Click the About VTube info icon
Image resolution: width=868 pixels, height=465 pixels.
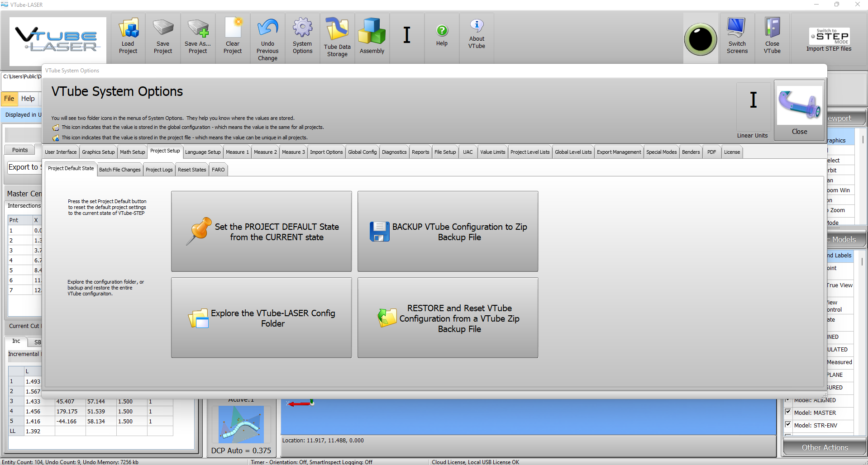[477, 25]
